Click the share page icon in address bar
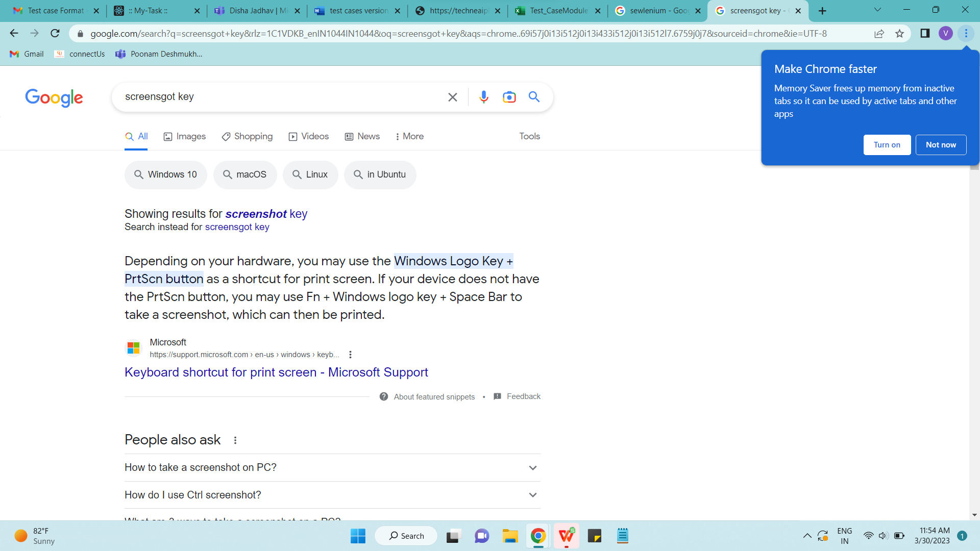This screenshot has height=551, width=980. (879, 34)
